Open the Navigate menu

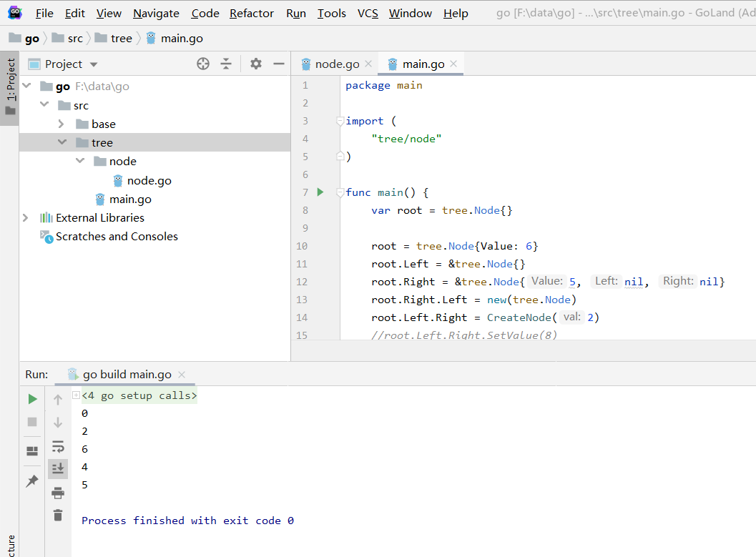click(x=156, y=14)
